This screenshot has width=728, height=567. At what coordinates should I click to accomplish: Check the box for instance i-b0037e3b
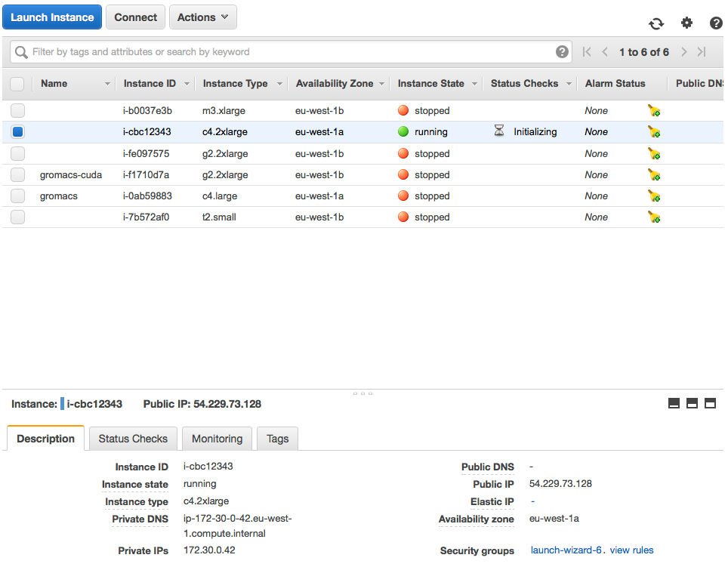[x=17, y=110]
